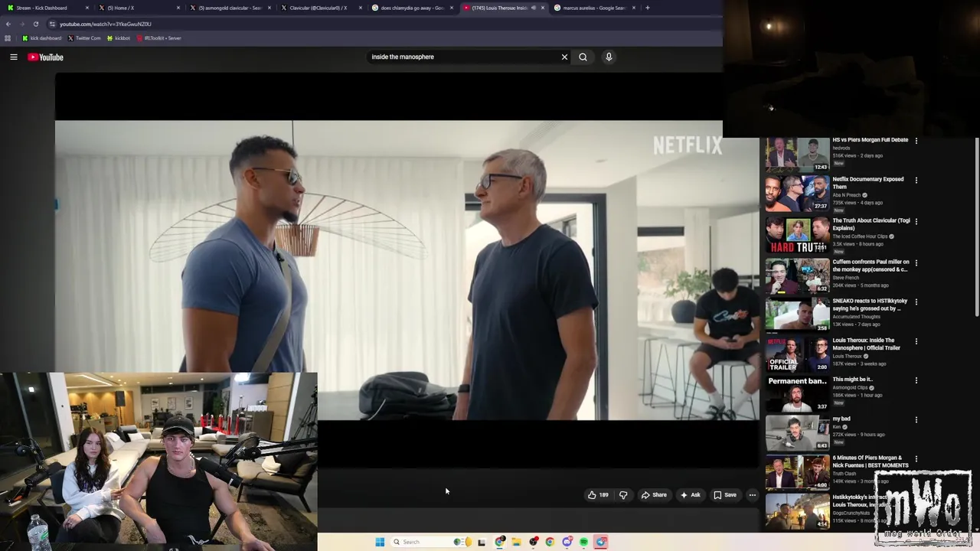The width and height of the screenshot is (980, 551).
Task: Click the Asmongold Clips channel name
Action: pos(850,388)
